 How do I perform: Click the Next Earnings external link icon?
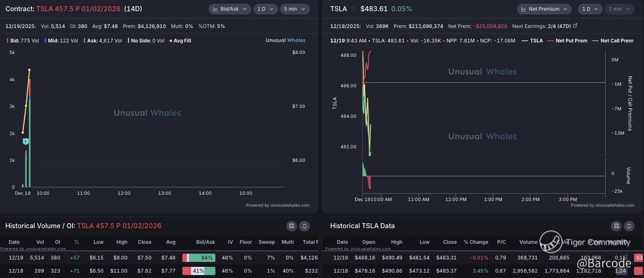point(575,26)
